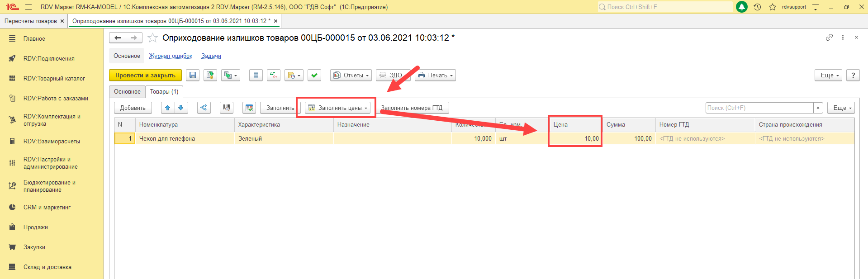The width and height of the screenshot is (868, 279).
Task: Open RDV:Настройки и администрирование section
Action: pos(52,163)
